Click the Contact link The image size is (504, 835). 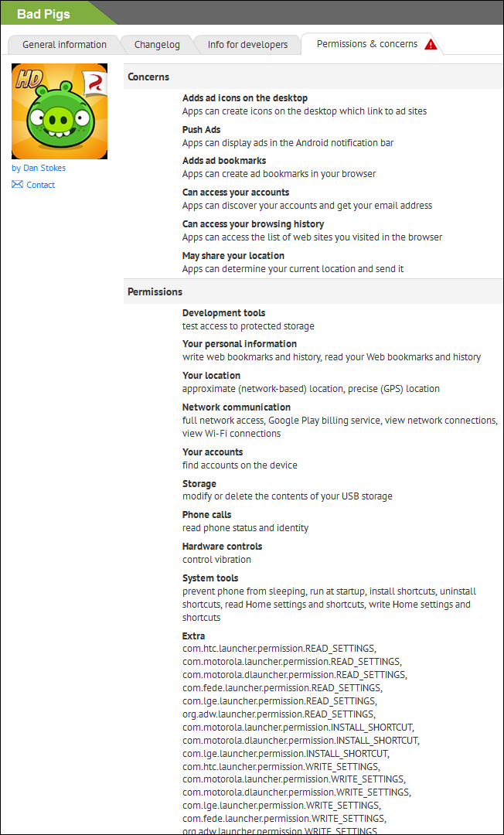click(41, 185)
